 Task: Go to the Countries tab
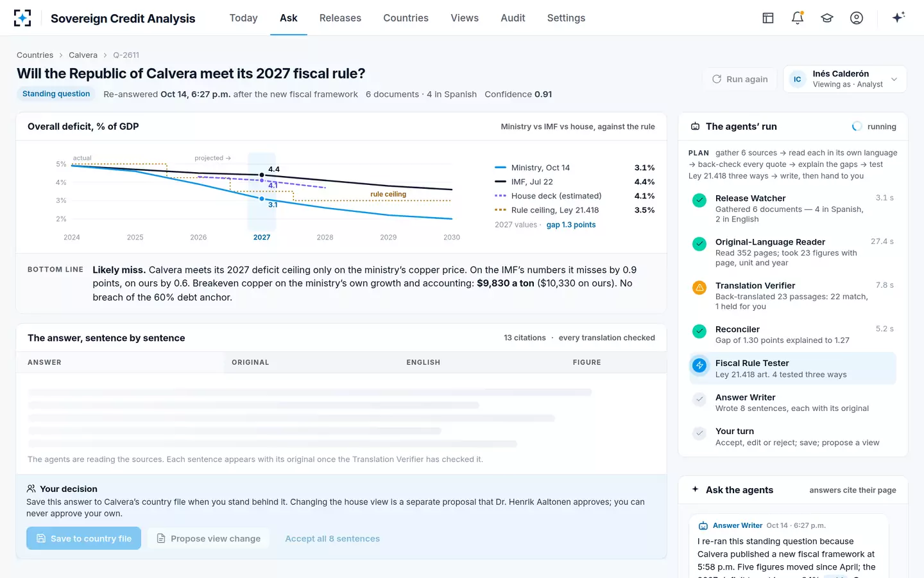406,18
